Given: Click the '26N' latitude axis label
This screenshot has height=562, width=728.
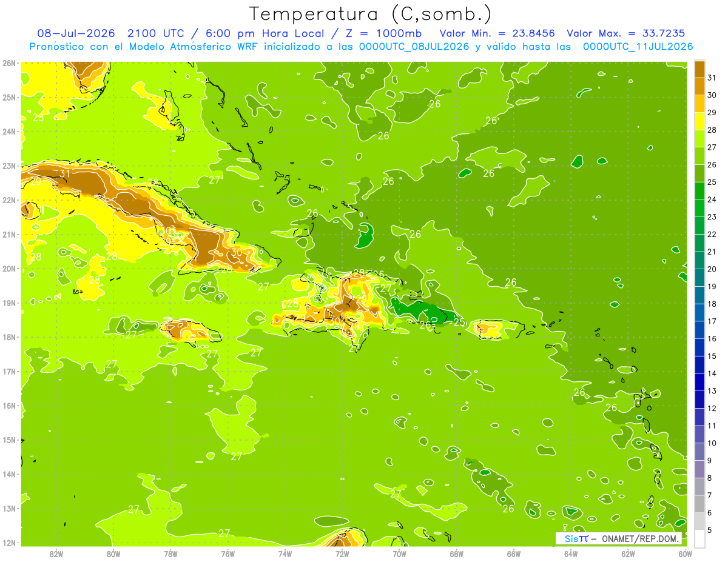Looking at the screenshot, I should (x=9, y=63).
